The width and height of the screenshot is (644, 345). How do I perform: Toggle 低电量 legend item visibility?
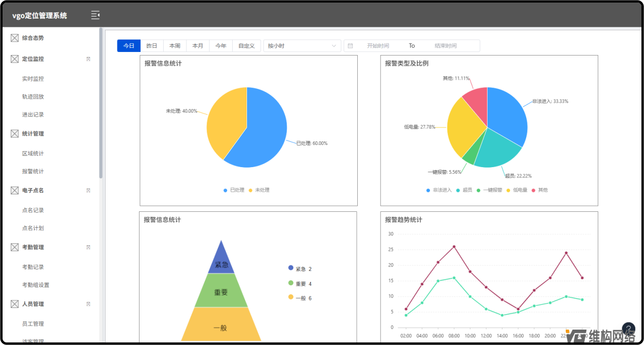(x=516, y=190)
